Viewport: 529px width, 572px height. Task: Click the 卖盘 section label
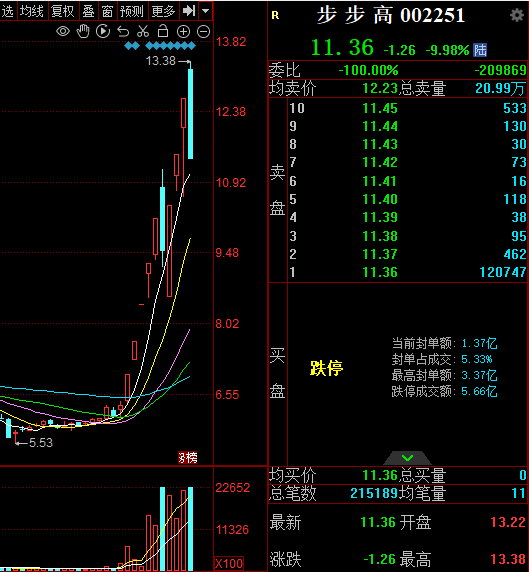coord(277,190)
